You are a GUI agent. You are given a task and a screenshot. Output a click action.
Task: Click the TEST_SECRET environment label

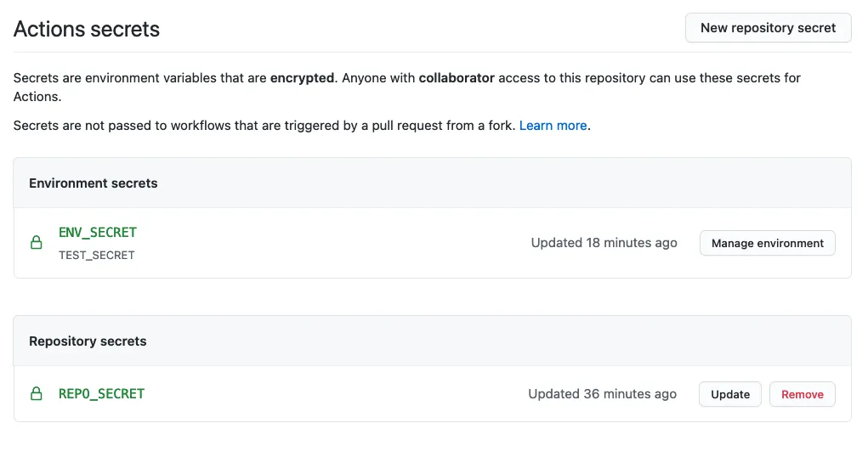click(97, 255)
